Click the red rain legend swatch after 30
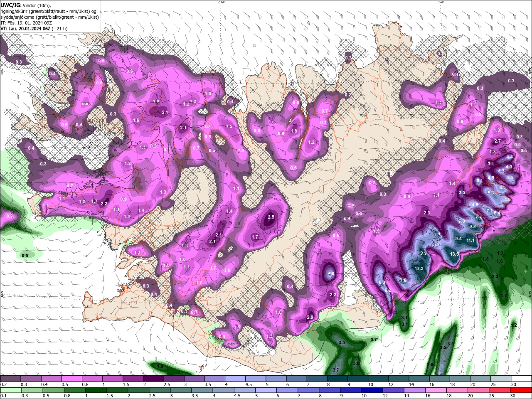532x399 pixels. [x=521, y=390]
